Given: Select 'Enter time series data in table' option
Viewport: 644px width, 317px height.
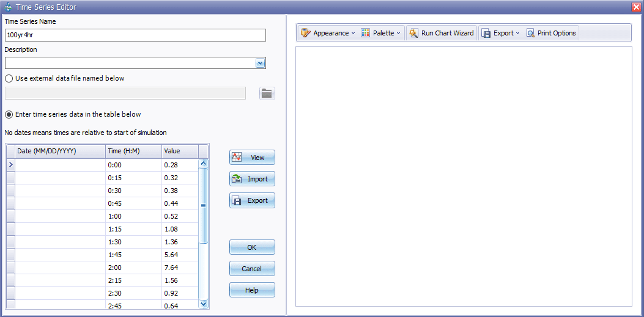Looking at the screenshot, I should tap(9, 114).
